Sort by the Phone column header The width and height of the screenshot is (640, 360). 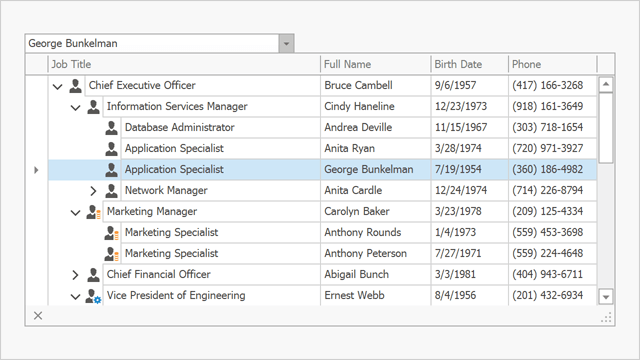[x=553, y=64]
